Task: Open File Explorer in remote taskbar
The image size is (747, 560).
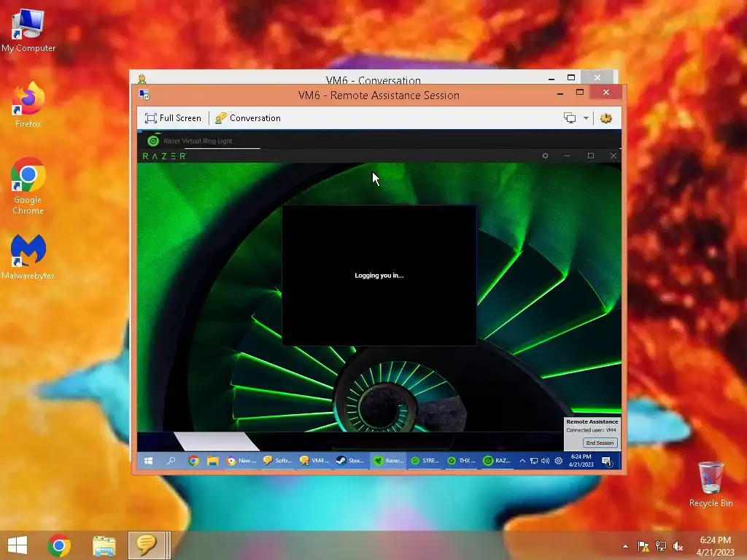Action: click(212, 461)
